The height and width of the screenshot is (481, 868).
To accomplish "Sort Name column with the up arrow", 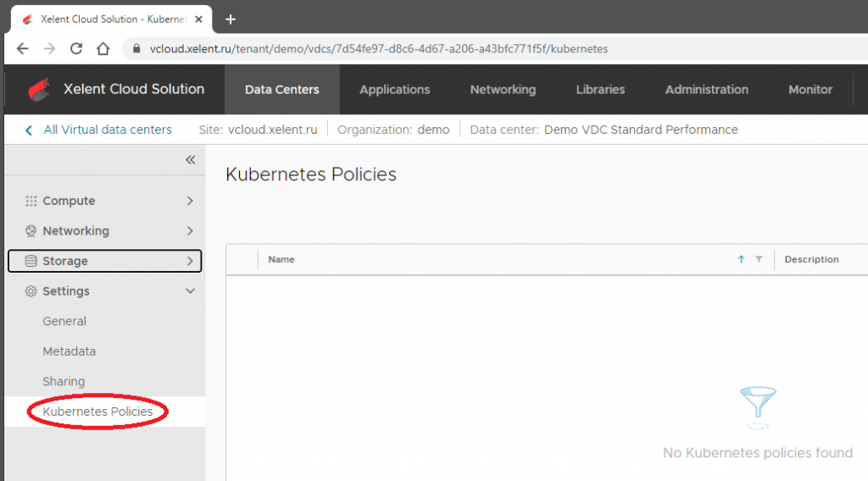I will 741,259.
